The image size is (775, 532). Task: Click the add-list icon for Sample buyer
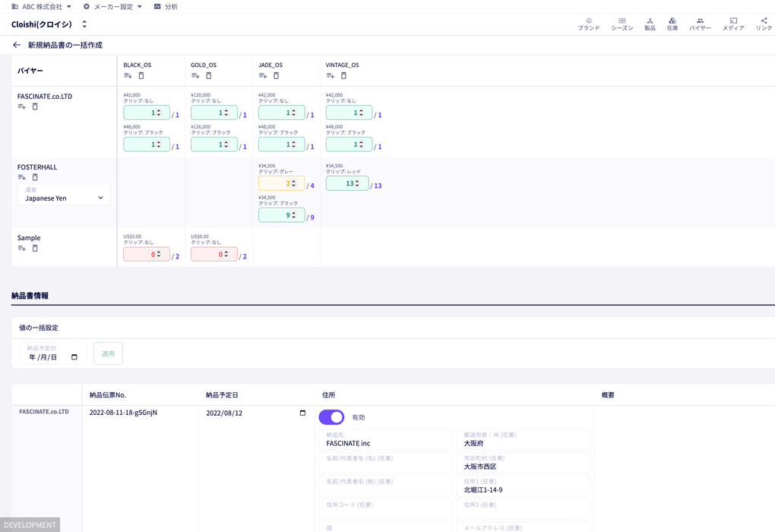22,249
